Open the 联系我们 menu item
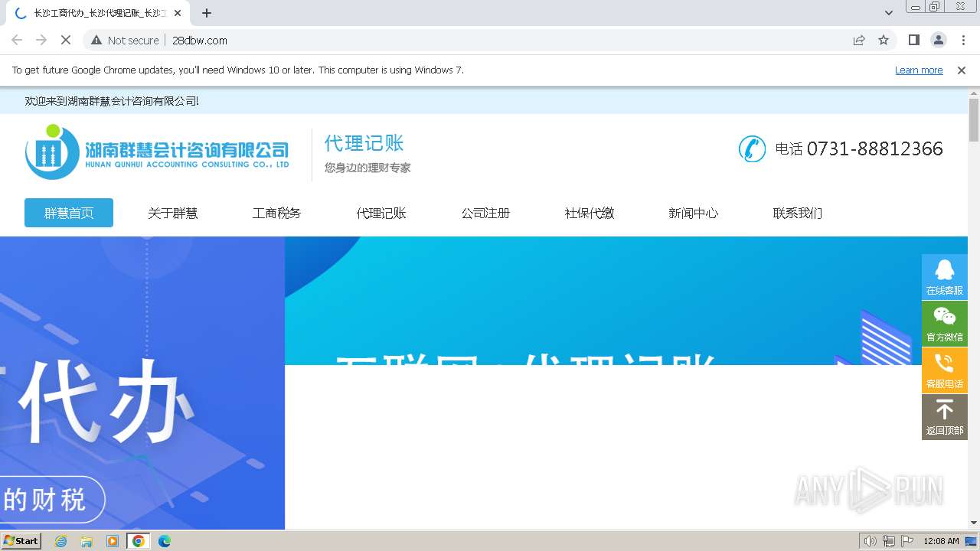The height and width of the screenshot is (551, 980). 798,213
